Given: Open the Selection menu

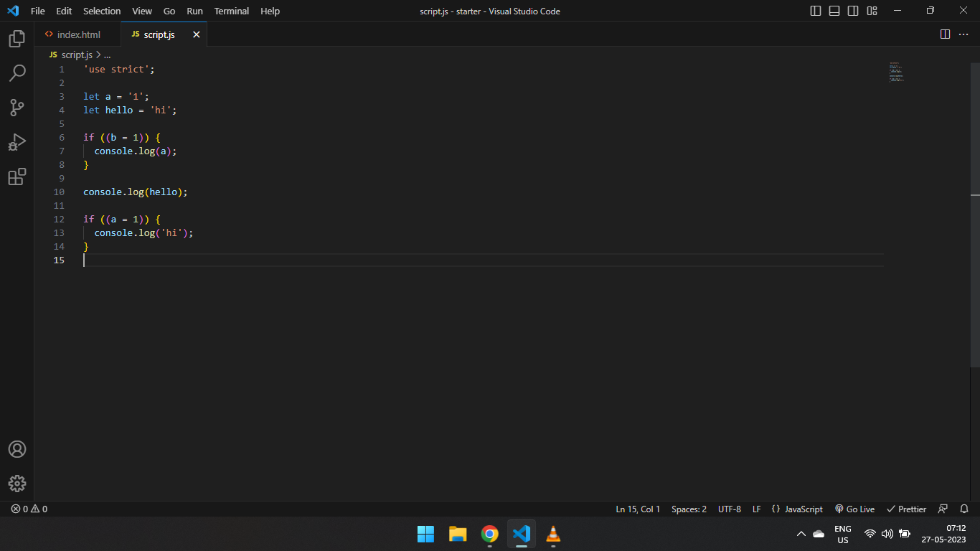Looking at the screenshot, I should tap(102, 11).
